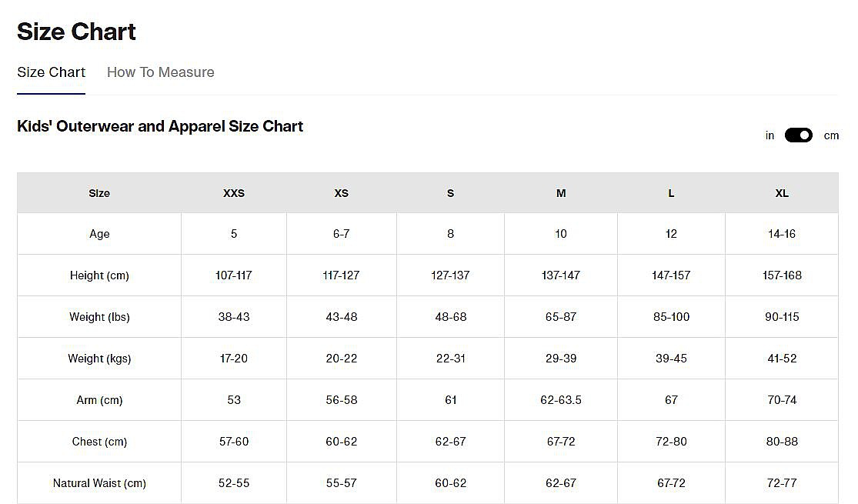Toggle the in/cm unit switch

(798, 135)
